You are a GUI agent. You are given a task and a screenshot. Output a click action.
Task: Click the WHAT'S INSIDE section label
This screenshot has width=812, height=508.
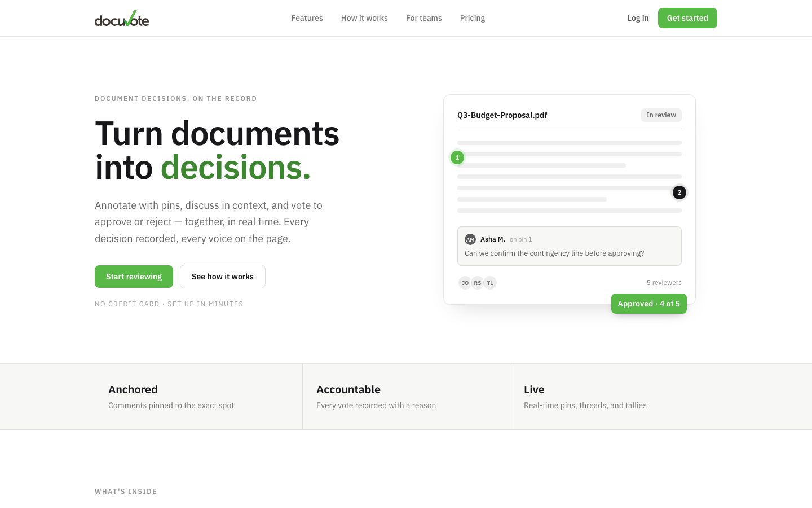[126, 492]
